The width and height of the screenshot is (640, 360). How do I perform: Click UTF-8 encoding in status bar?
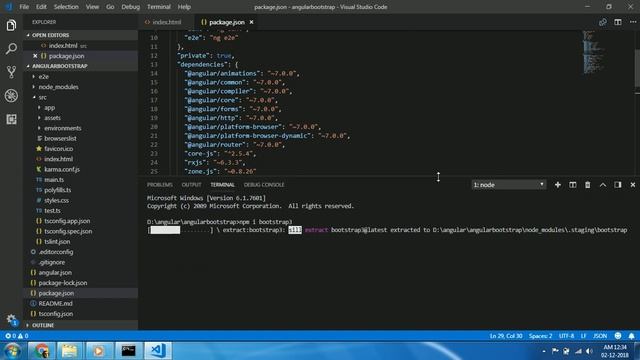pyautogui.click(x=566, y=336)
